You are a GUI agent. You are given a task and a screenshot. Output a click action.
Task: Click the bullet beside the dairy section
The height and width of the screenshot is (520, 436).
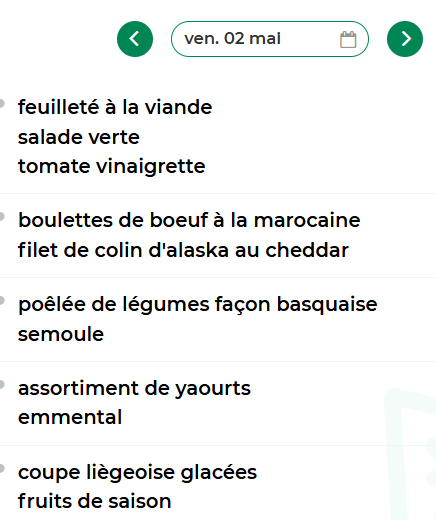coord(2,385)
